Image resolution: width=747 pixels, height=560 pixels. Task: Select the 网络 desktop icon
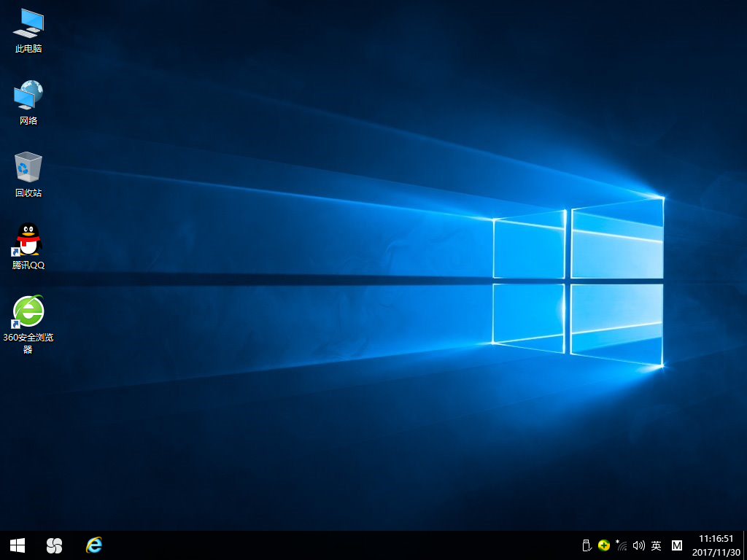click(x=28, y=102)
